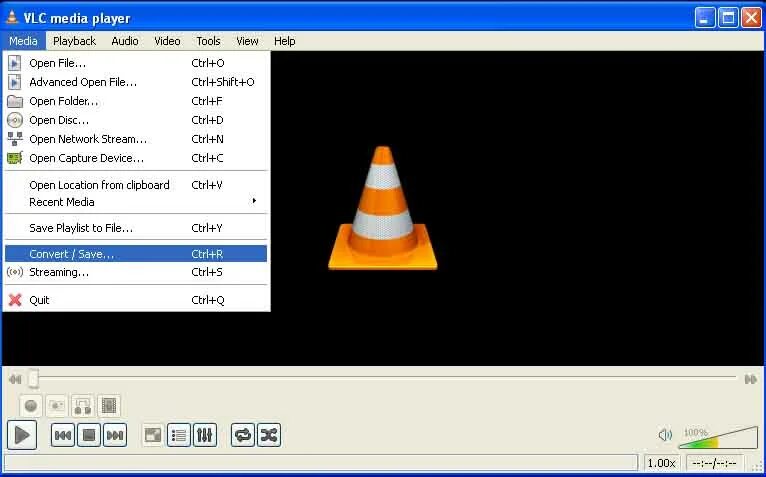Choose Quit from the Media menu

click(136, 300)
